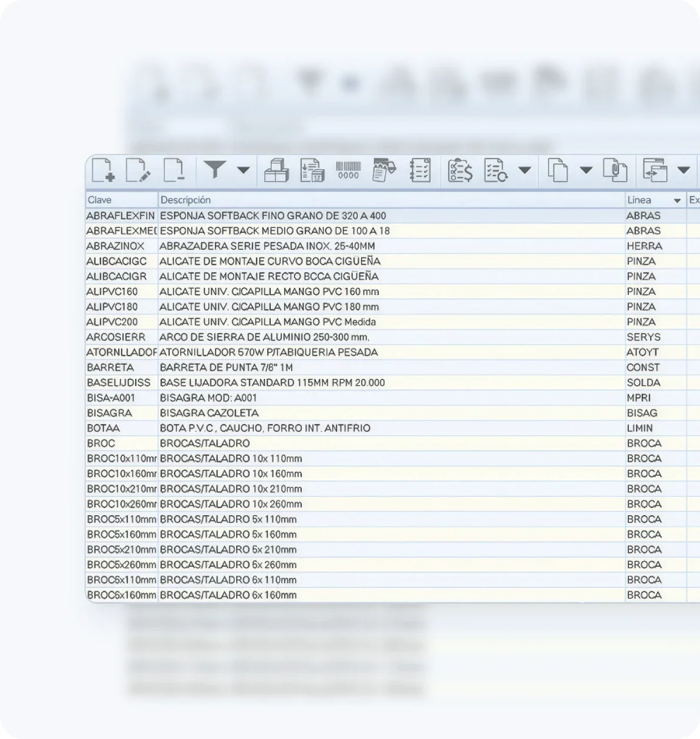Screen dimensions: 700x739
Task: Sort by the Clave column header
Action: pyautogui.click(x=121, y=200)
